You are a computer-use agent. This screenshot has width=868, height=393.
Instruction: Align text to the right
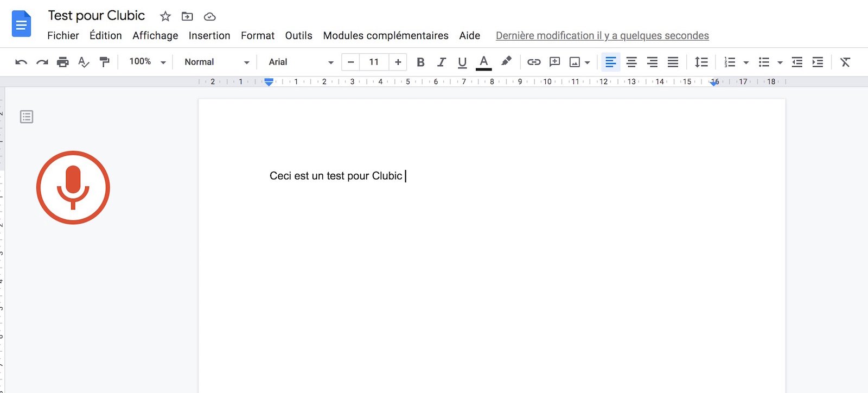pyautogui.click(x=652, y=62)
